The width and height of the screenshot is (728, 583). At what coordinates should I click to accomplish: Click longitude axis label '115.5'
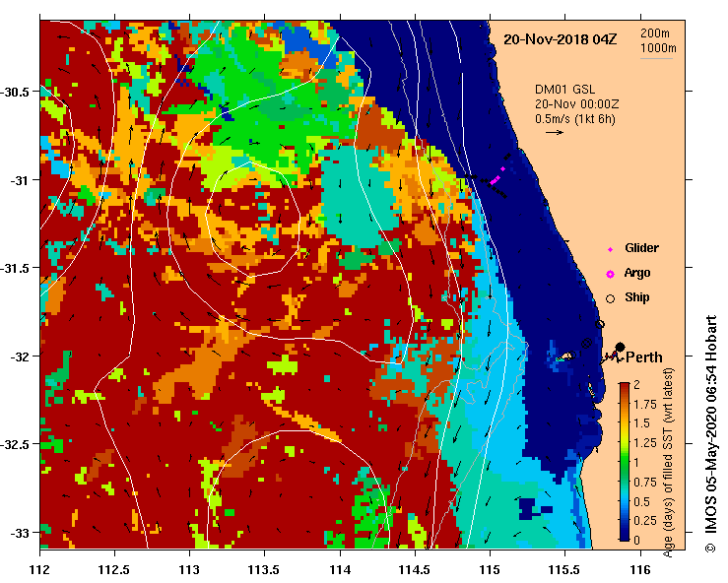coord(565,569)
